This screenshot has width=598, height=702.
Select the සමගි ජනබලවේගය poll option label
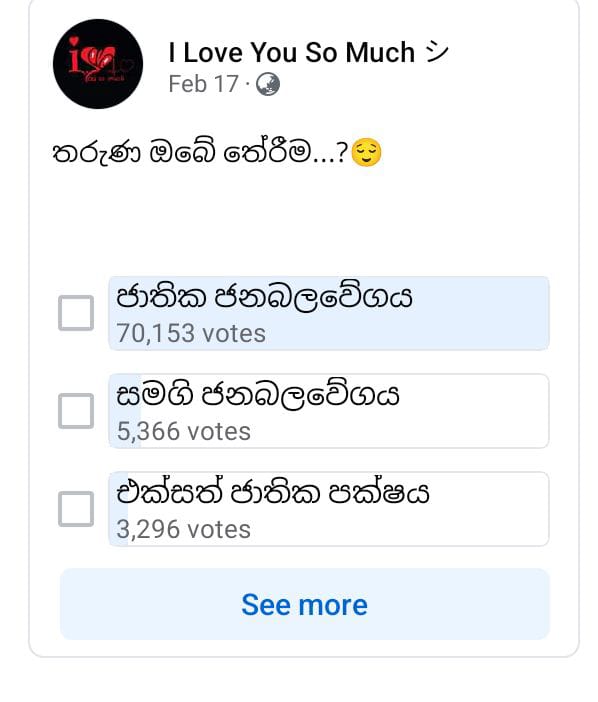click(x=257, y=395)
